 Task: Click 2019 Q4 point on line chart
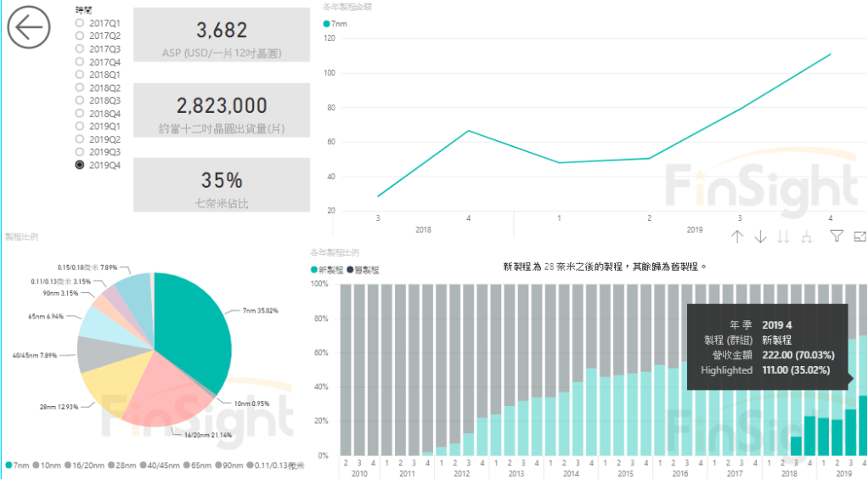click(830, 54)
